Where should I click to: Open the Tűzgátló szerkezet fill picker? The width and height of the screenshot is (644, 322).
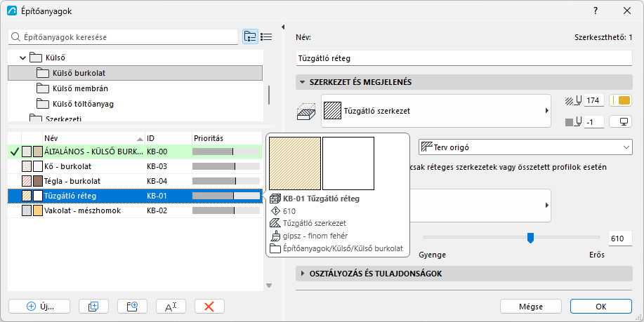click(435, 111)
